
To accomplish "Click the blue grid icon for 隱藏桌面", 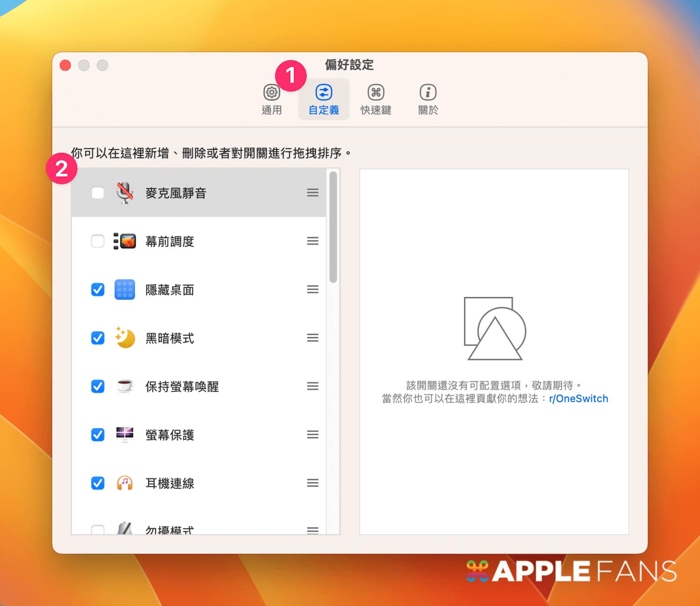I will pos(124,290).
